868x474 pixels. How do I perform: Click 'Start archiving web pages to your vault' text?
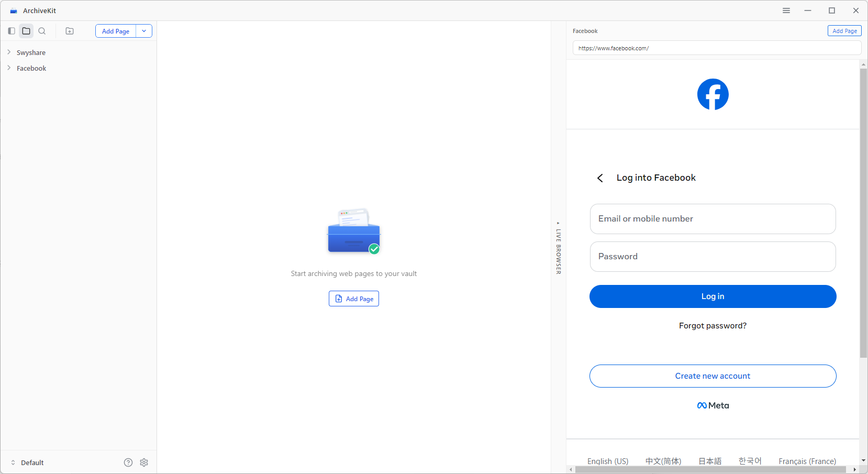(354, 273)
